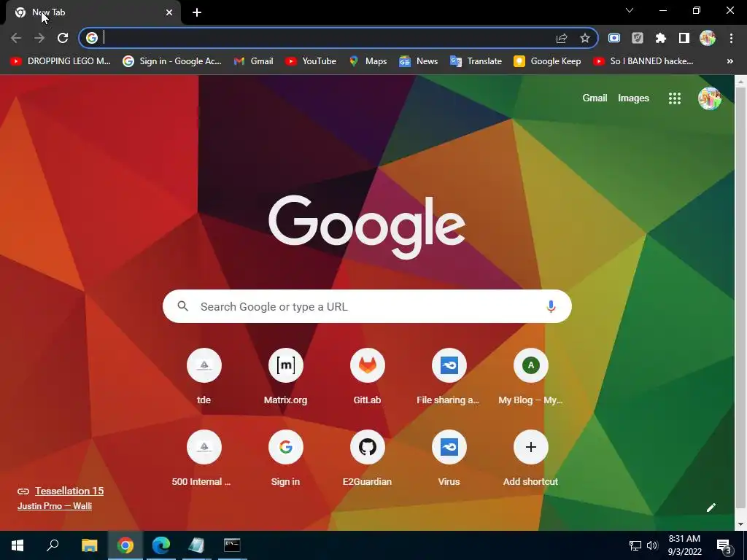The image size is (747, 560).
Task: Open the Google account avatar on page
Action: 709,98
